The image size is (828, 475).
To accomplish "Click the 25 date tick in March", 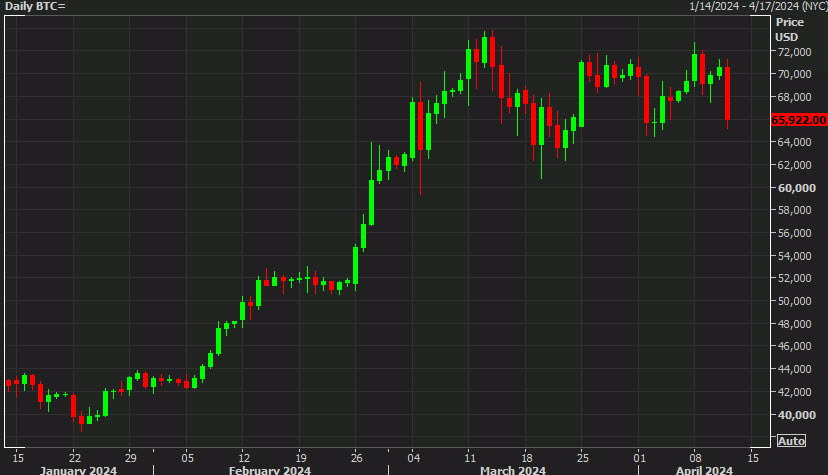I will coord(582,458).
